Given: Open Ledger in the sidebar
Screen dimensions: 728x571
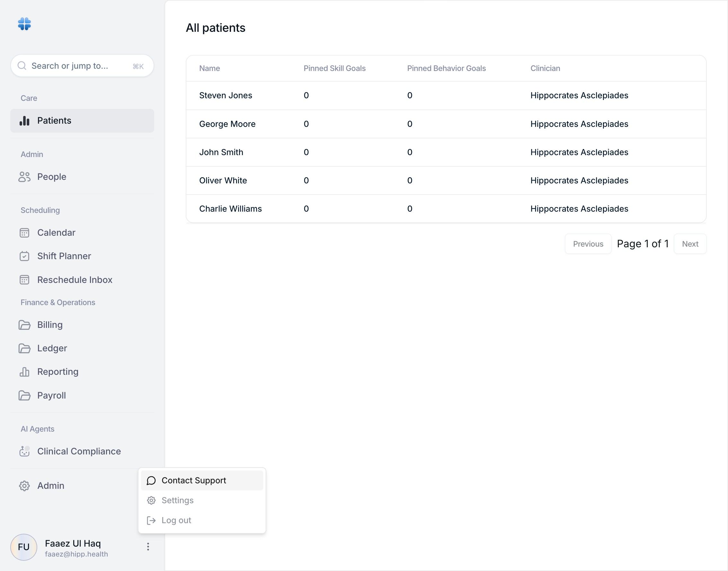Looking at the screenshot, I should [x=52, y=348].
